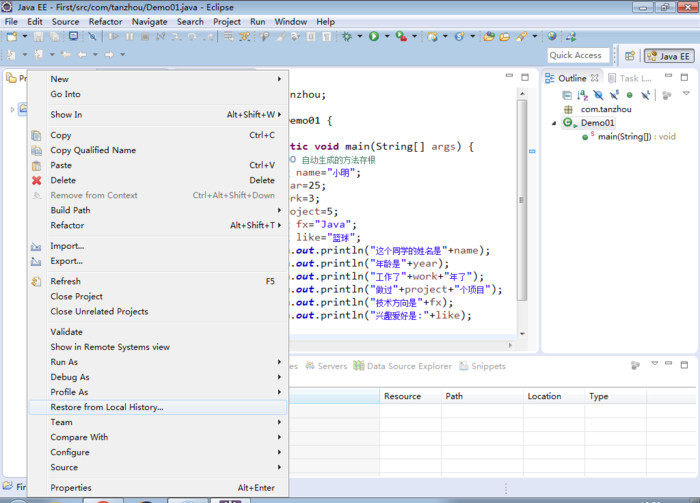The image size is (700, 503).
Task: Click the editor vertical scrollbar thumb
Action: click(521, 200)
